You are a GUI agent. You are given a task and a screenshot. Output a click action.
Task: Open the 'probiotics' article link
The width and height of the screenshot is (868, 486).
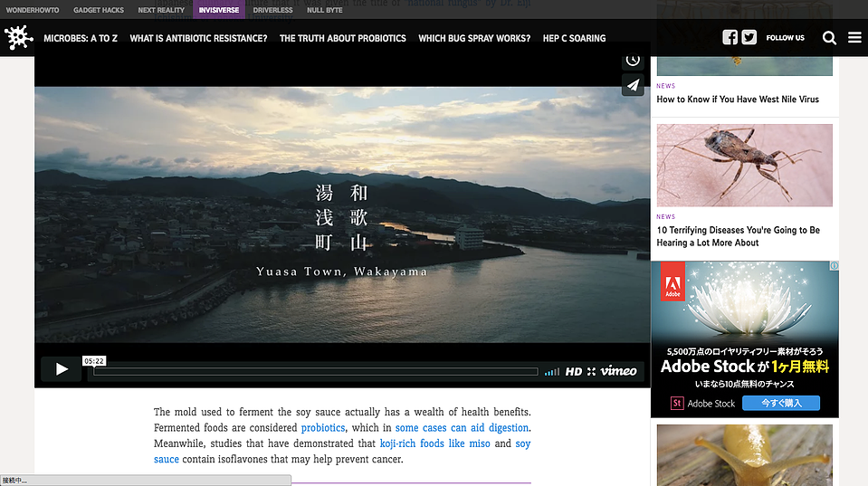pos(323,428)
